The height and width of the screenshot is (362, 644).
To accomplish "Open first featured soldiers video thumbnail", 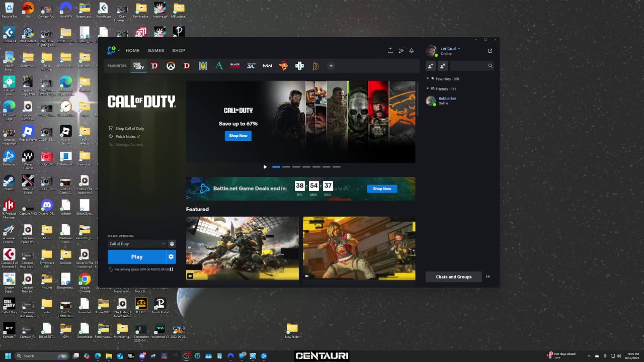I will tap(243, 248).
